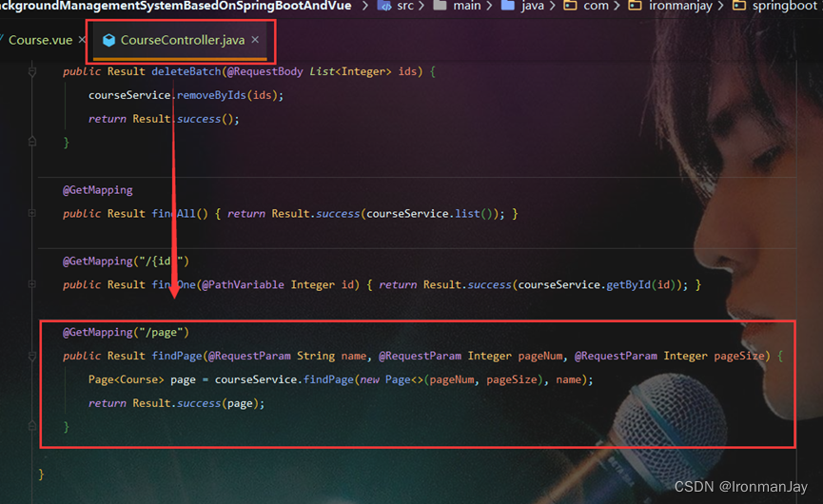Viewport: 823px width, 504px height.
Task: Open the project root breadcrumb ending in SpringBootAndVue
Action: pyautogui.click(x=175, y=6)
